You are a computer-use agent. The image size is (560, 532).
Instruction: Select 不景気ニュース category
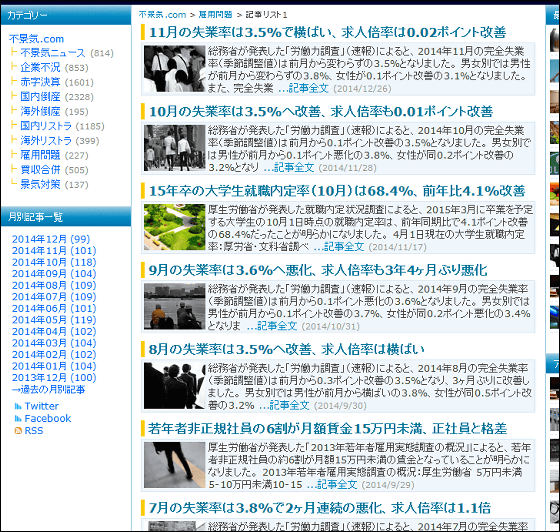coord(53,53)
